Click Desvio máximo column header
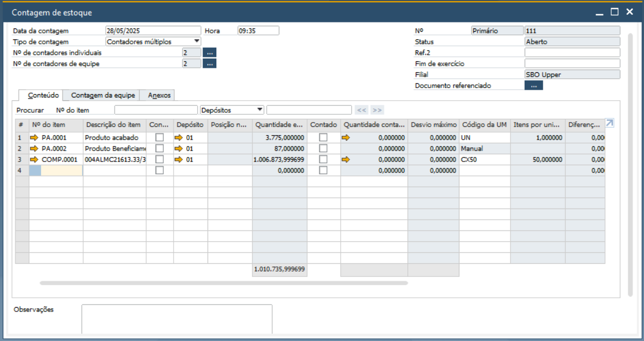This screenshot has width=644, height=341. pyautogui.click(x=433, y=125)
